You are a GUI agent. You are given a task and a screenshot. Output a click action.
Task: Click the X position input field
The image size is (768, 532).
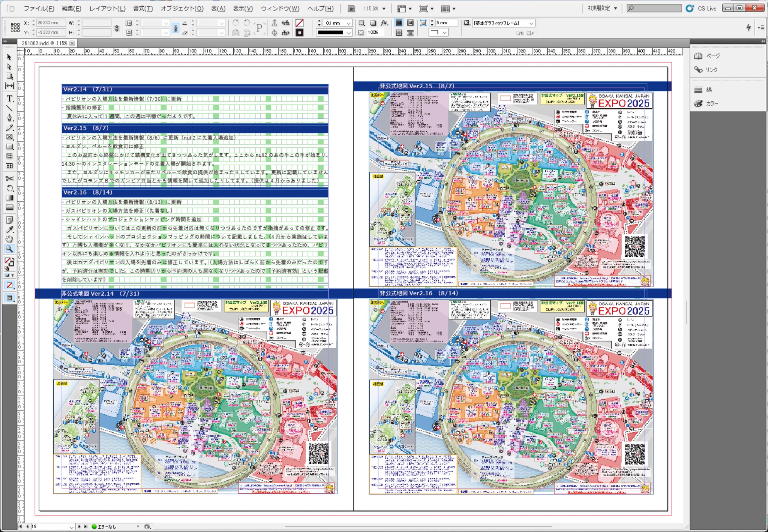point(51,23)
